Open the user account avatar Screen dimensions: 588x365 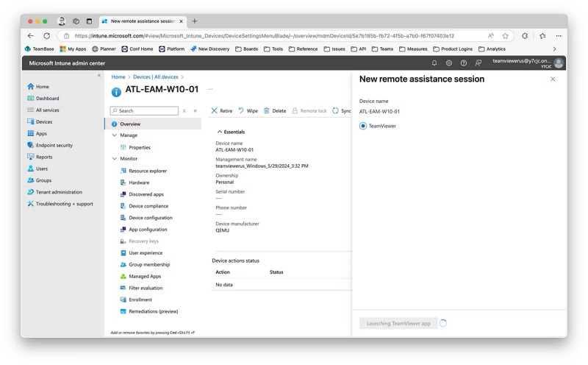[x=559, y=63]
